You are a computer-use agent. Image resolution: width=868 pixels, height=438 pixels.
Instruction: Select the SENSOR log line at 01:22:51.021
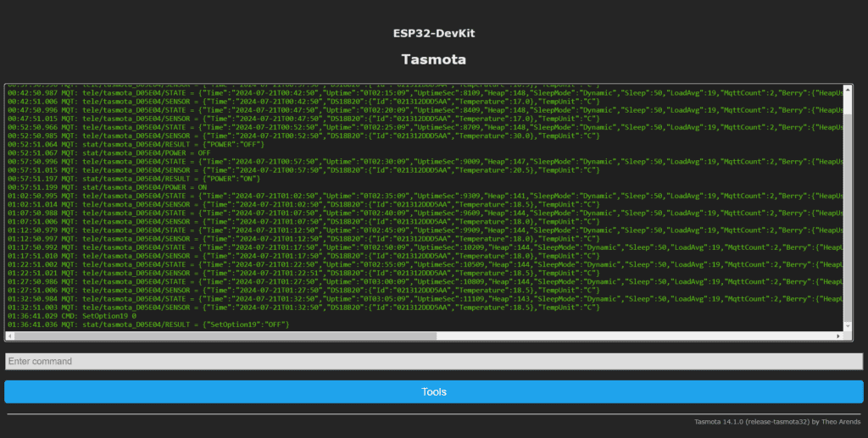303,273
